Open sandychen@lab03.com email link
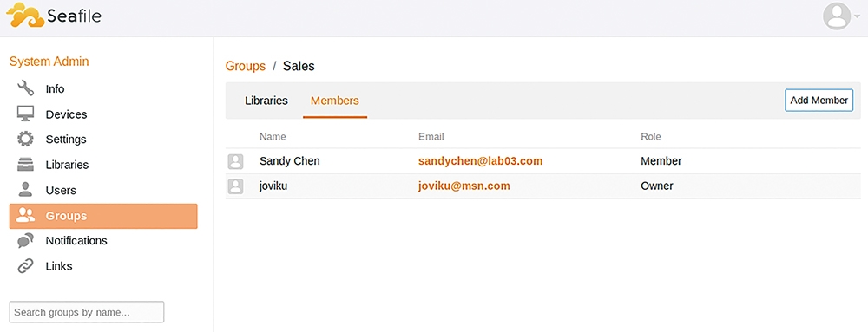 [481, 161]
